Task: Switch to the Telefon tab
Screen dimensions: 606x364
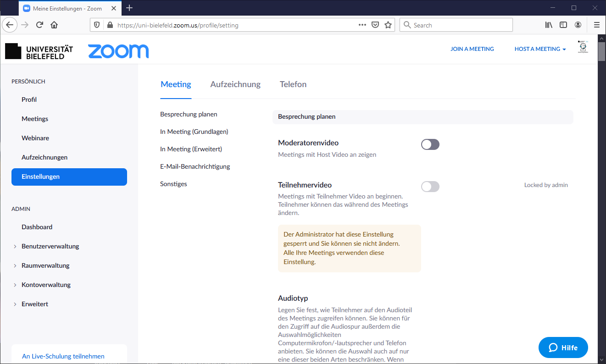Action: coord(293,84)
